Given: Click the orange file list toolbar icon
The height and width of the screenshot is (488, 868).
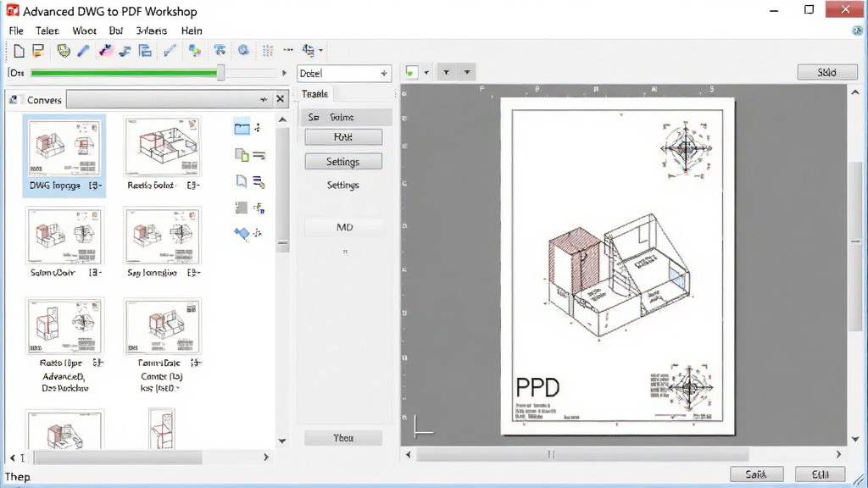Looking at the screenshot, I should point(37,51).
